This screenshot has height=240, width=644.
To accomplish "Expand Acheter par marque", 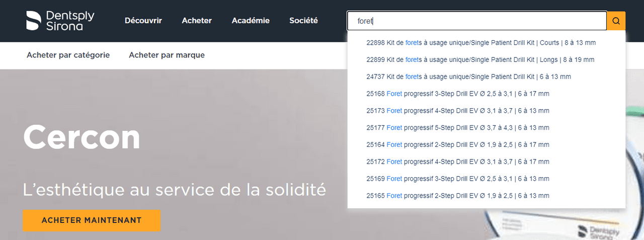I will (x=167, y=55).
